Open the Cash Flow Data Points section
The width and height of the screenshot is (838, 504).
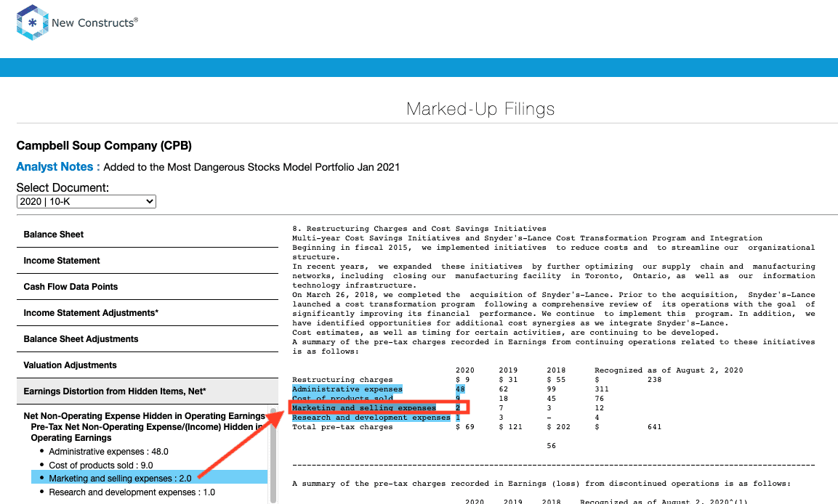point(148,287)
